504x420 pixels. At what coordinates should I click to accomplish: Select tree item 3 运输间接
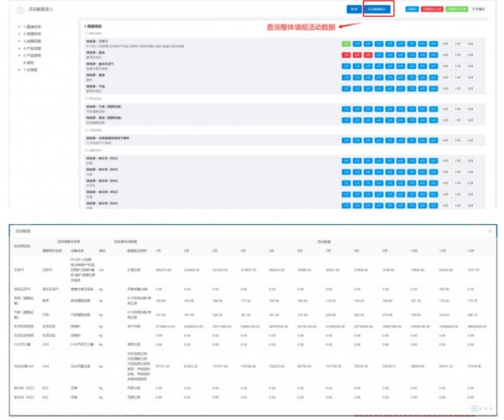click(32, 41)
